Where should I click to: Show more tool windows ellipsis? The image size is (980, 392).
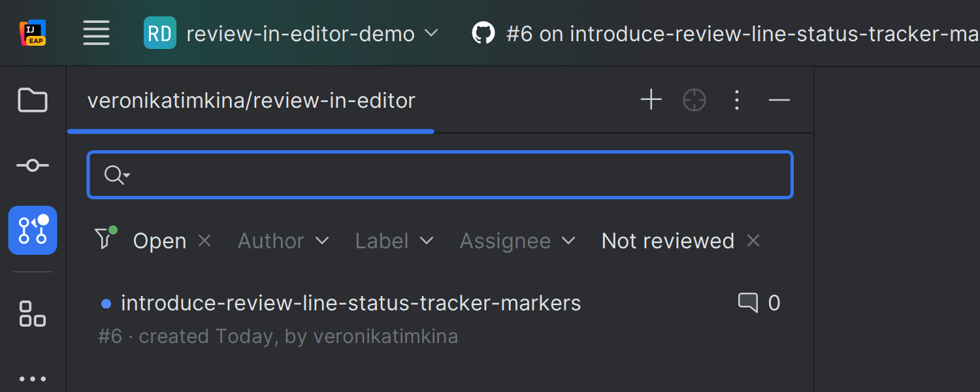[x=32, y=378]
